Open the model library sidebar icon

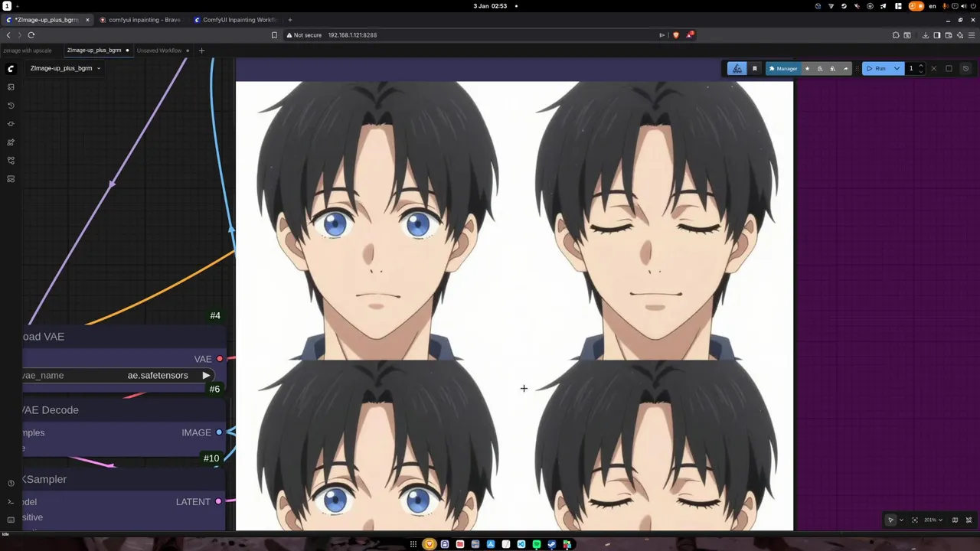[x=11, y=142]
